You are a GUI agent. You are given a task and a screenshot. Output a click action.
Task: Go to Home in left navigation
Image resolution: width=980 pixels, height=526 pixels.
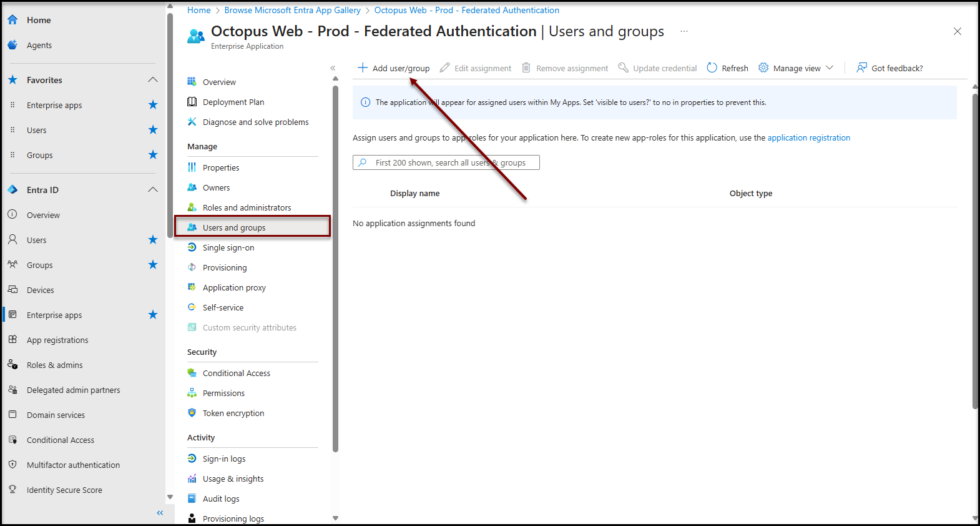pyautogui.click(x=39, y=20)
